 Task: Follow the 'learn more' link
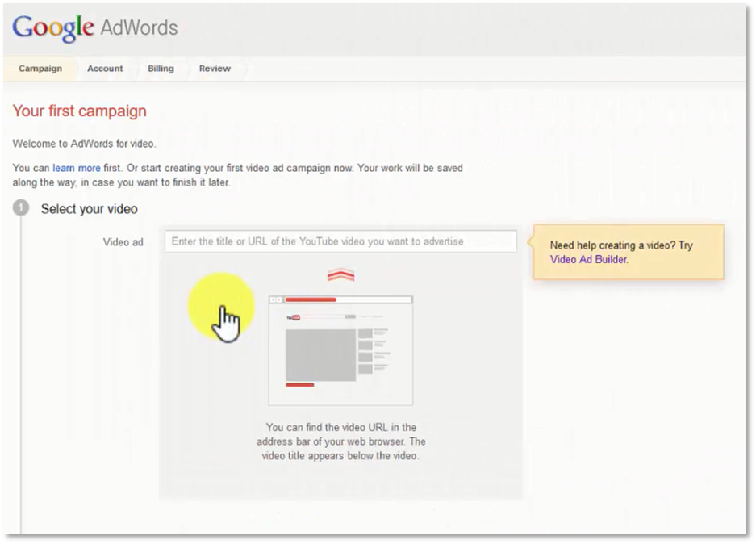click(x=77, y=168)
